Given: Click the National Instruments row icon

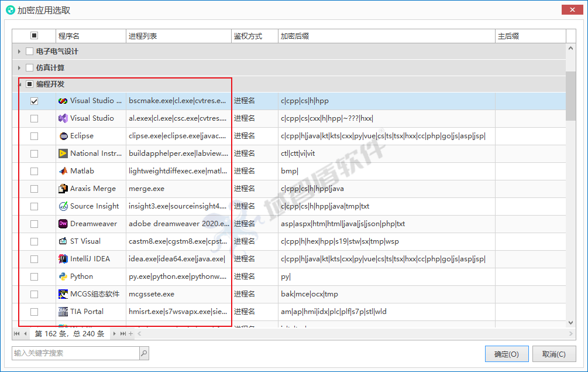Looking at the screenshot, I should [63, 153].
